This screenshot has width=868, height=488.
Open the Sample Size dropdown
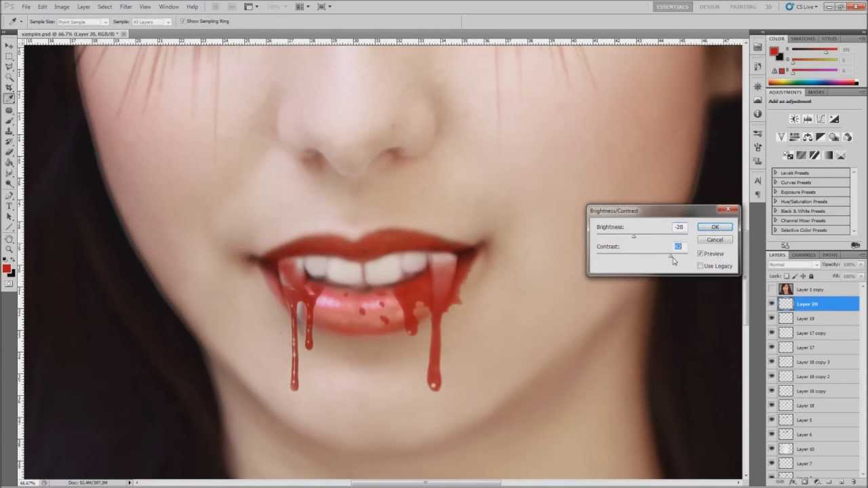pyautogui.click(x=83, y=22)
